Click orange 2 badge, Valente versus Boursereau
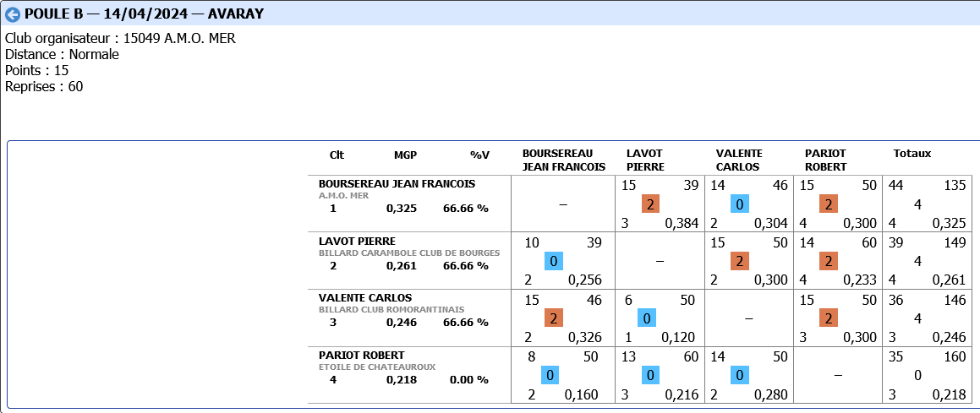The height and width of the screenshot is (413, 980). [x=553, y=318]
